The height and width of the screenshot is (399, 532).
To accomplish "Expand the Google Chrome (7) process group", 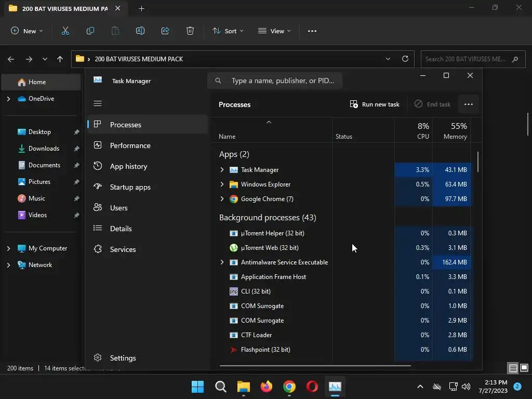I will [222, 199].
